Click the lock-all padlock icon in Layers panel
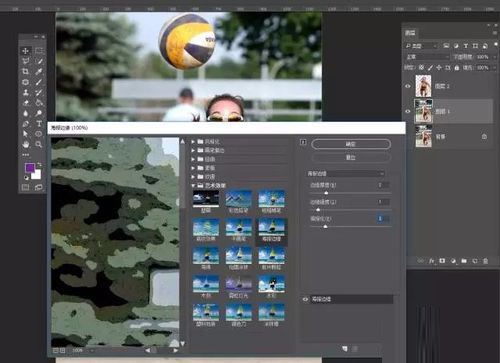The width and height of the screenshot is (500, 363). 457,68
